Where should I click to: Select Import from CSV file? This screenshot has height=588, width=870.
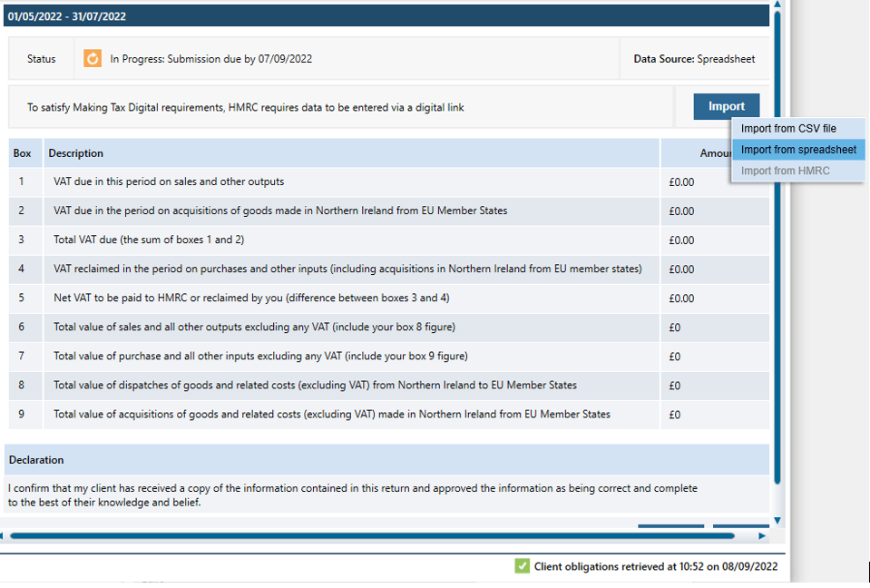(x=788, y=129)
